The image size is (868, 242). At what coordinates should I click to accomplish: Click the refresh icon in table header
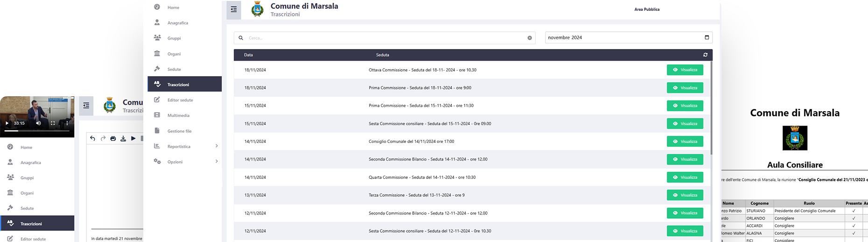click(x=705, y=55)
